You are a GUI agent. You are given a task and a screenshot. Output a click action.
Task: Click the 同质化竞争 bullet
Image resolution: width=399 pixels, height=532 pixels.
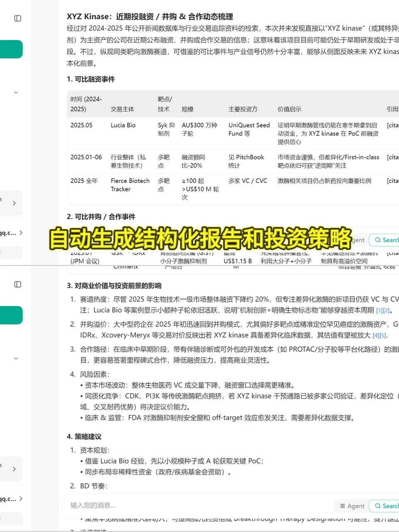point(239,401)
